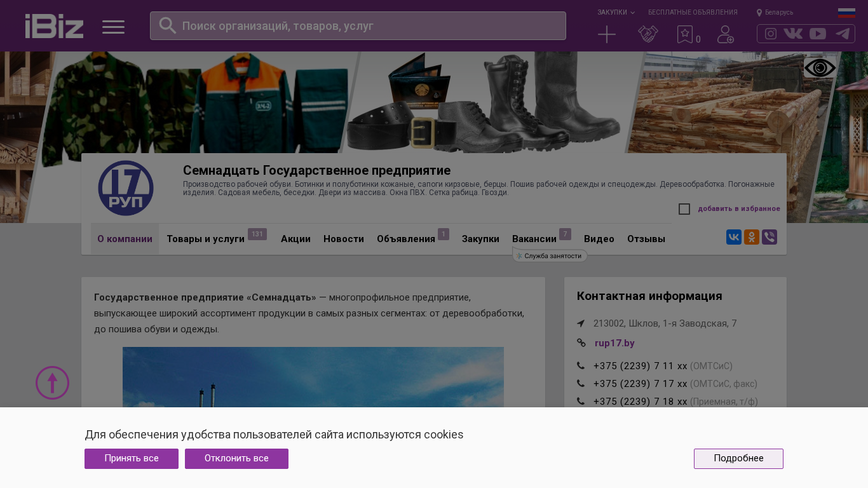Click the Служба занятости badge
Image resolution: width=868 pixels, height=488 pixels.
click(x=550, y=255)
